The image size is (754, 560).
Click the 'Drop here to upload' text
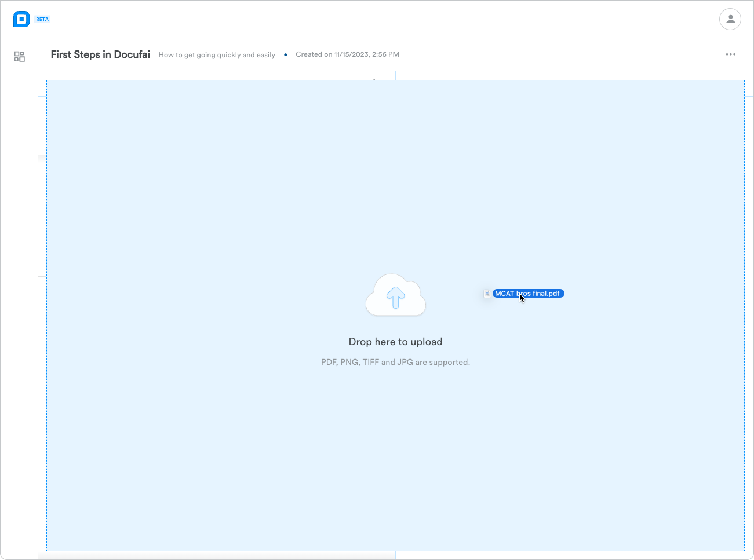click(396, 342)
